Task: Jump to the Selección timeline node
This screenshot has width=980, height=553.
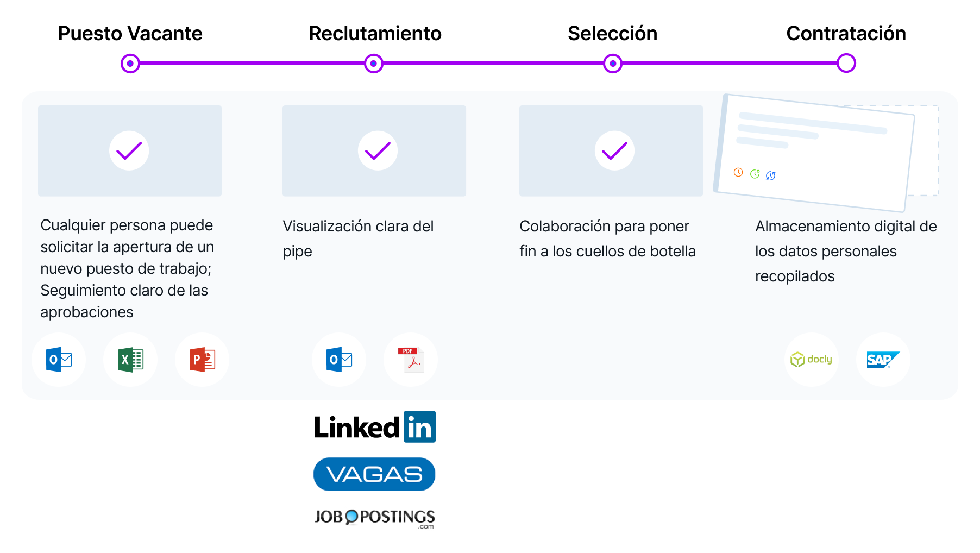Action: tap(613, 64)
